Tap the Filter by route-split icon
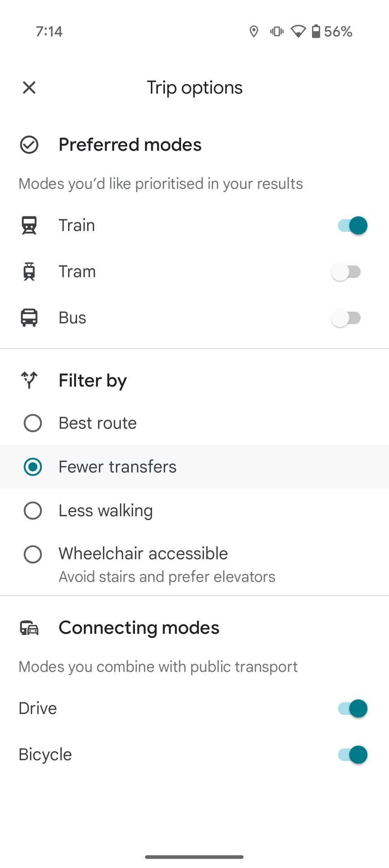 pos(29,380)
